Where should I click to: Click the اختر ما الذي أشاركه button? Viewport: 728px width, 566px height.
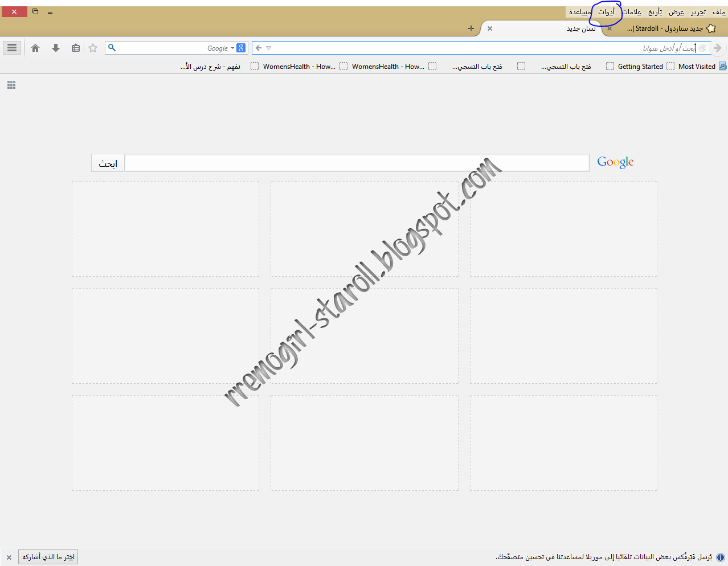48,557
